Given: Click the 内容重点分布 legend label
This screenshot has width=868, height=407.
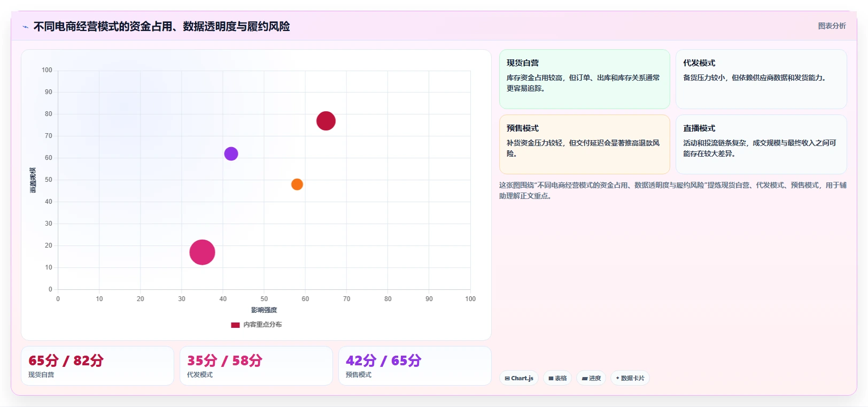Looking at the screenshot, I should 262,325.
